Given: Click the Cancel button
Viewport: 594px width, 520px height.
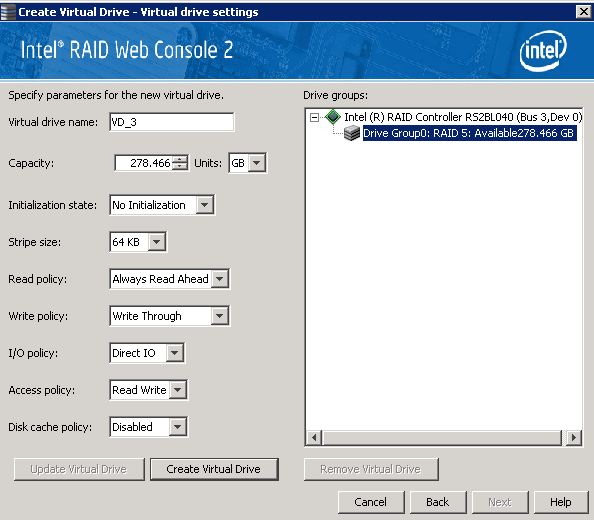Looking at the screenshot, I should (x=371, y=502).
